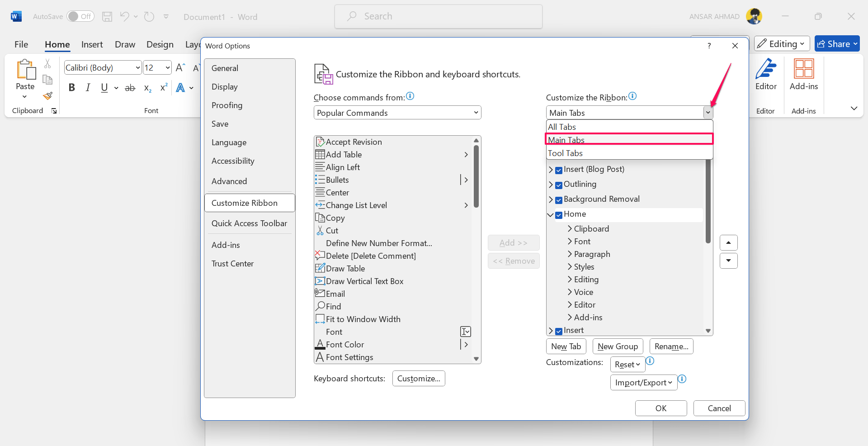The height and width of the screenshot is (446, 868).
Task: Apply Superscript formatting
Action: click(164, 88)
